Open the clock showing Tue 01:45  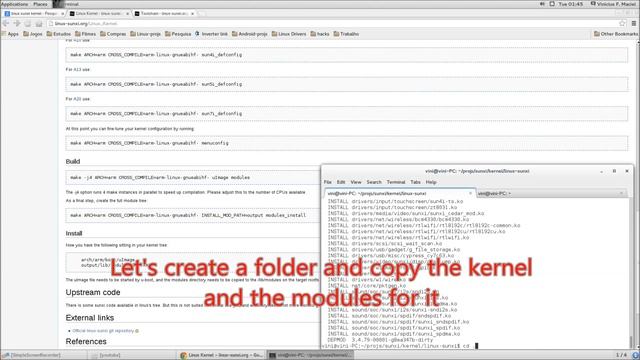click(x=571, y=4)
